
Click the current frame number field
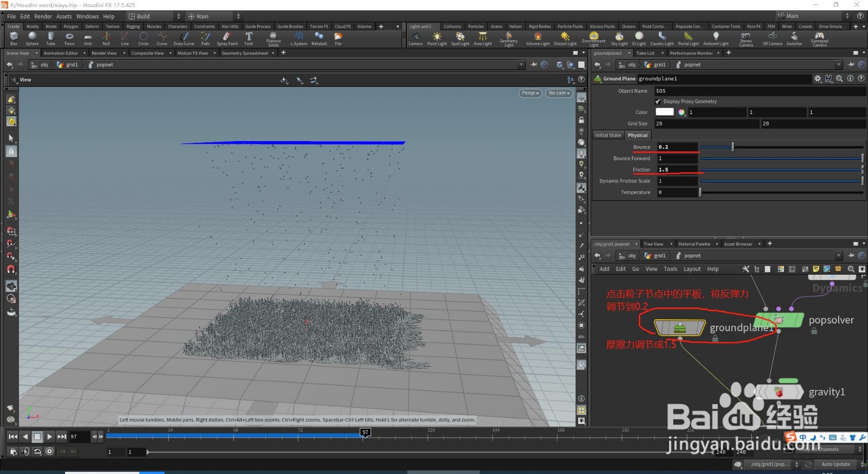[79, 436]
